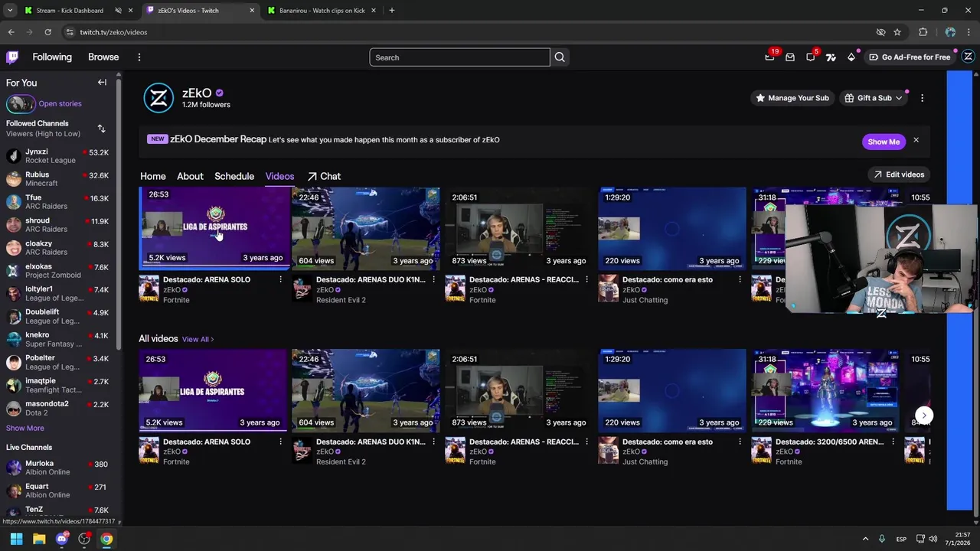Open Prime loot crown icon with 19 badge
980x551 pixels.
[x=769, y=57]
